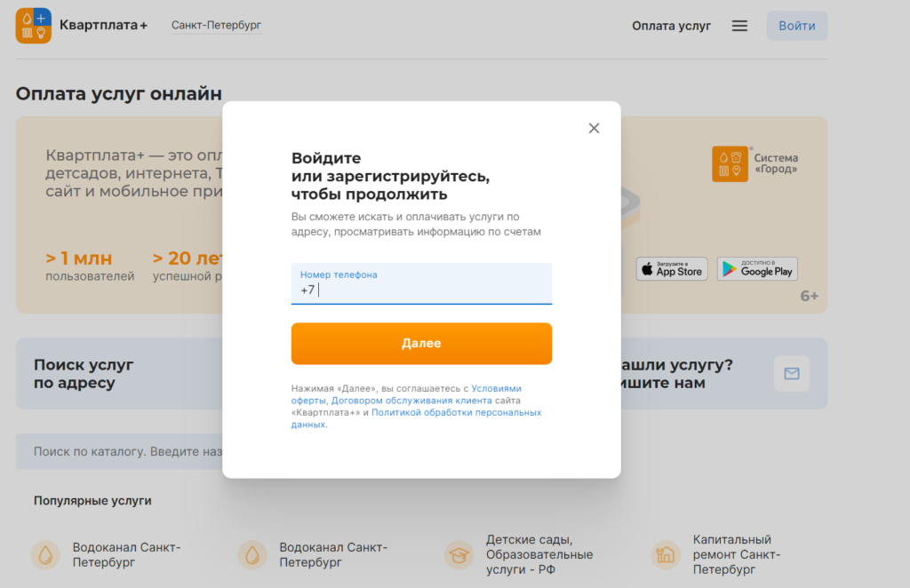Open Оплата услуг in header

(x=672, y=26)
